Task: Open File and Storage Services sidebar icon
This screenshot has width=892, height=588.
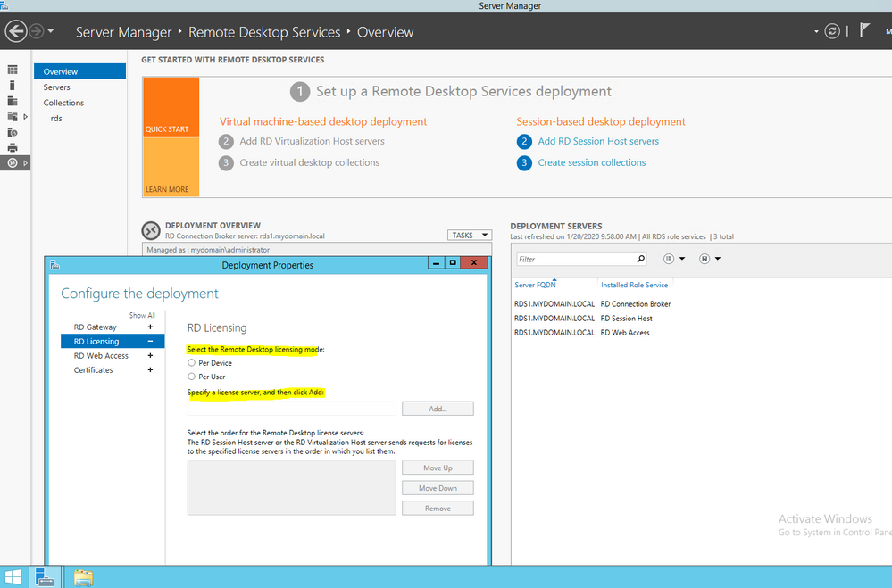Action: pos(13,117)
